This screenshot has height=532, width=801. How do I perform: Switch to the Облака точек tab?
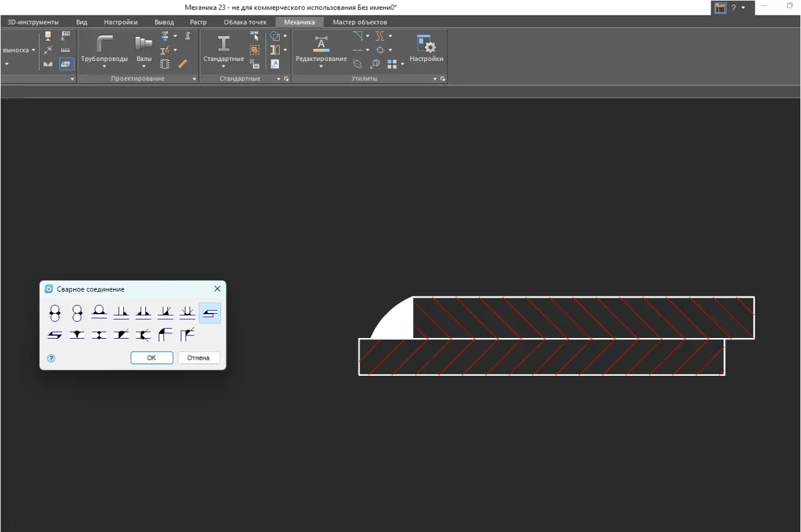point(245,22)
